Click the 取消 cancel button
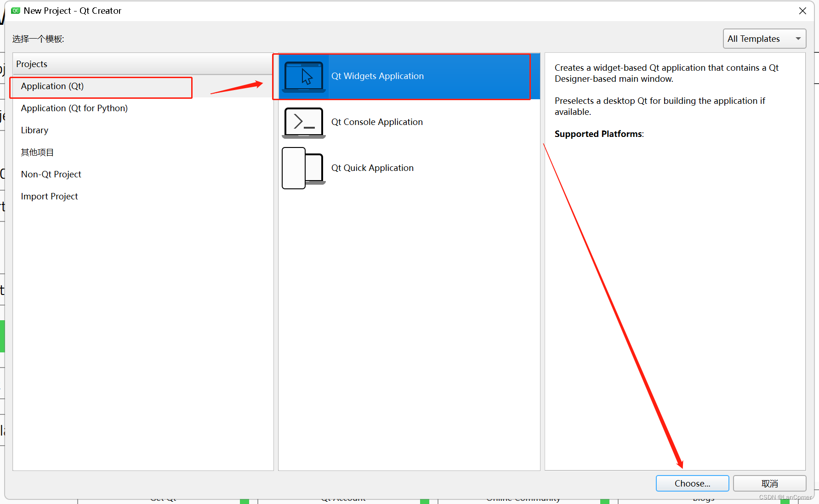Image resolution: width=819 pixels, height=504 pixels. point(769,483)
